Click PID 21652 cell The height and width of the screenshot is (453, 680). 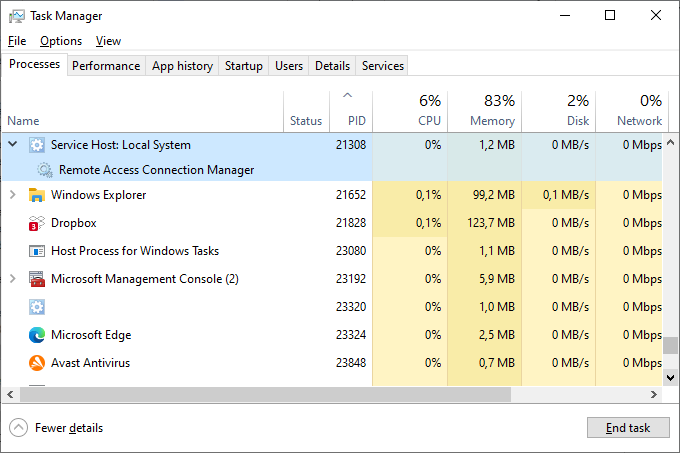tap(351, 195)
